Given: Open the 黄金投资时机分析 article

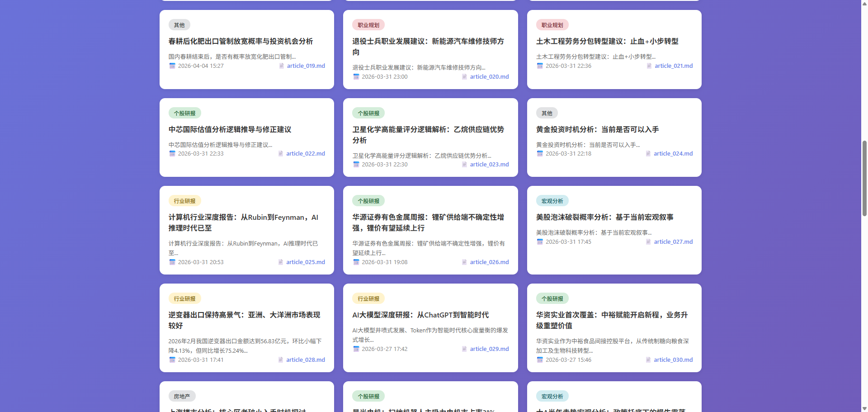Looking at the screenshot, I should coord(597,130).
